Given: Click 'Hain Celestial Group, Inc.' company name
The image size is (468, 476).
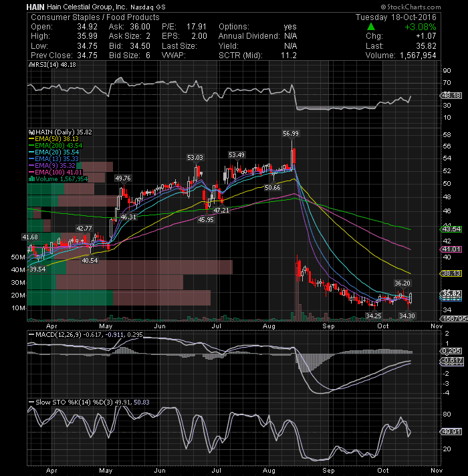Looking at the screenshot, I should tap(87, 7).
